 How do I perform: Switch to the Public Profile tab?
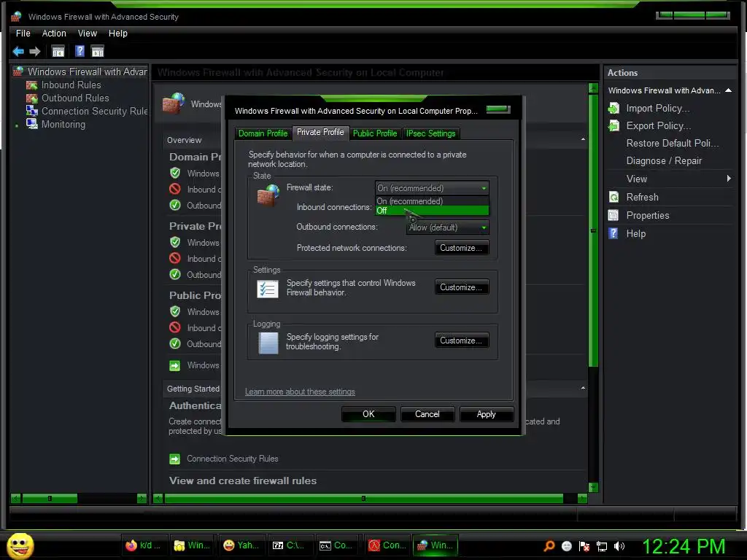click(375, 133)
